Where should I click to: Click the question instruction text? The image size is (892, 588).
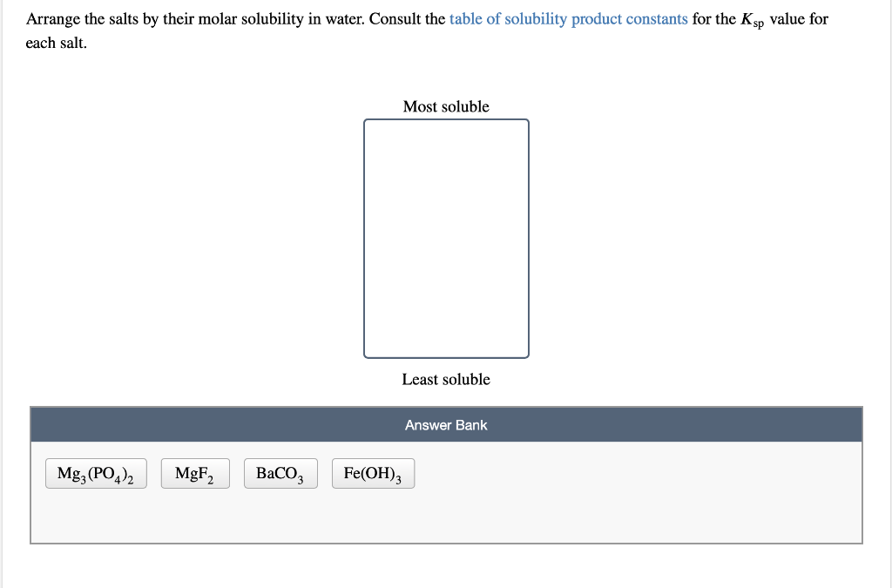261,18
